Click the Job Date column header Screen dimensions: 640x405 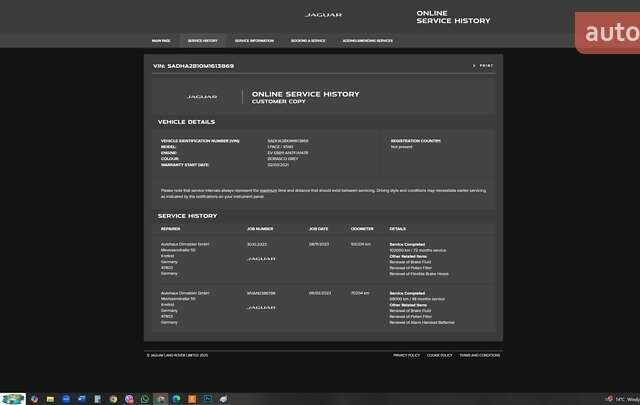[x=318, y=229]
